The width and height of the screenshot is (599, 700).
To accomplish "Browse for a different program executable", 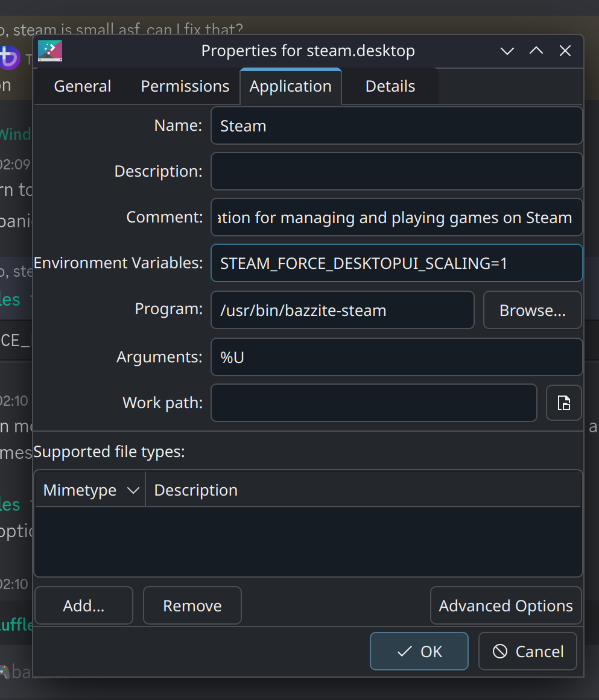I will pyautogui.click(x=532, y=310).
